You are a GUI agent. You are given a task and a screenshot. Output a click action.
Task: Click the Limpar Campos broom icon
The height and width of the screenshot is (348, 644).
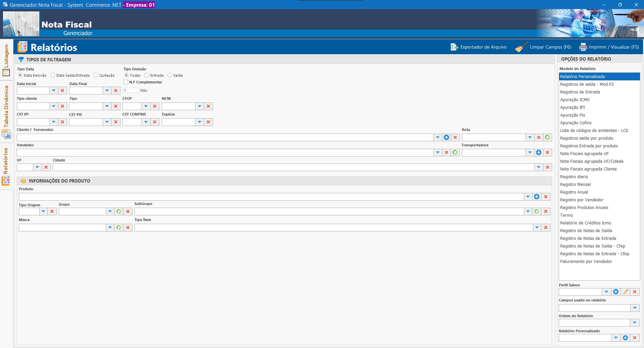(521, 47)
